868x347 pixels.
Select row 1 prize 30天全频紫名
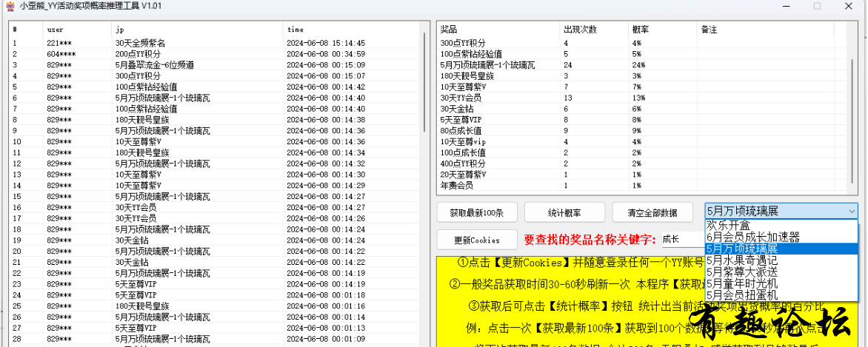[140, 43]
